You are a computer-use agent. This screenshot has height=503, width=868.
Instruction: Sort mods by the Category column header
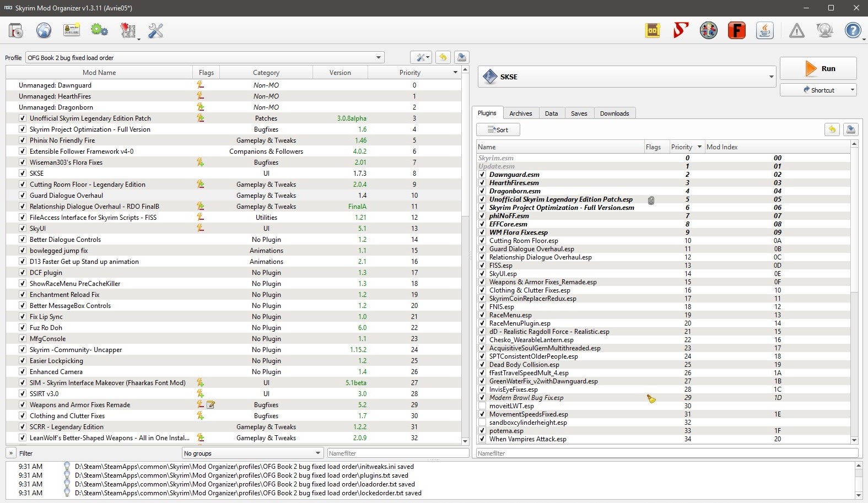click(266, 73)
